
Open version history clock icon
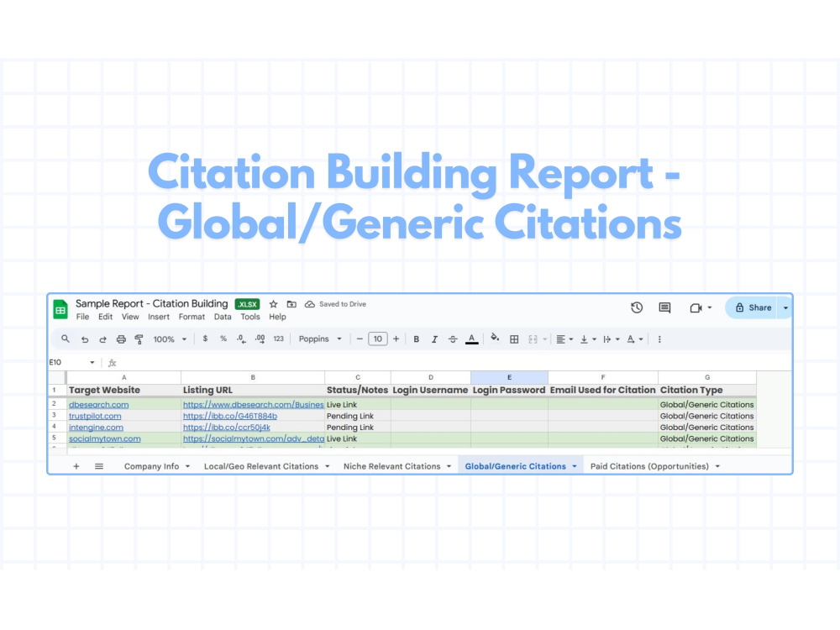click(x=637, y=307)
